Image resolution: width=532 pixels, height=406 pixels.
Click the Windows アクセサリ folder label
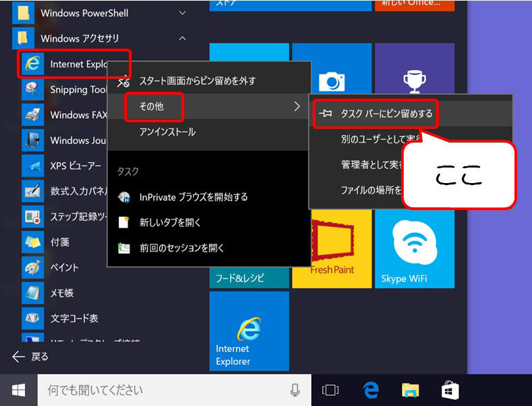click(80, 39)
